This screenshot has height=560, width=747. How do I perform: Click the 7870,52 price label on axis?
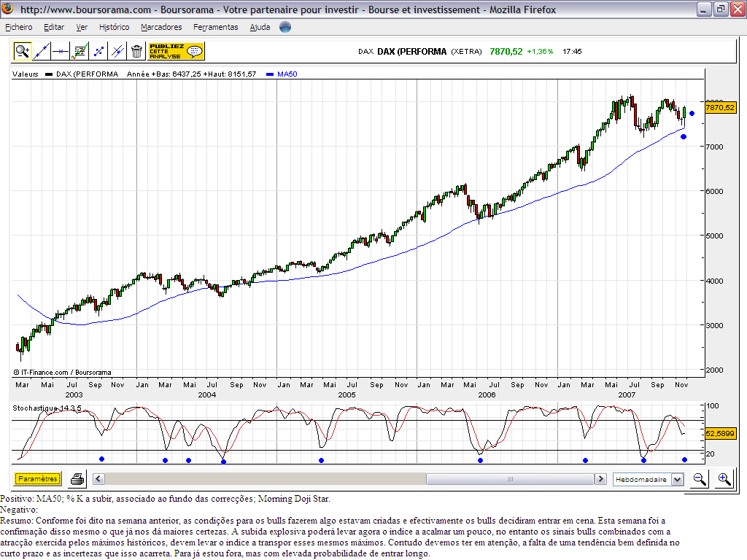point(720,108)
